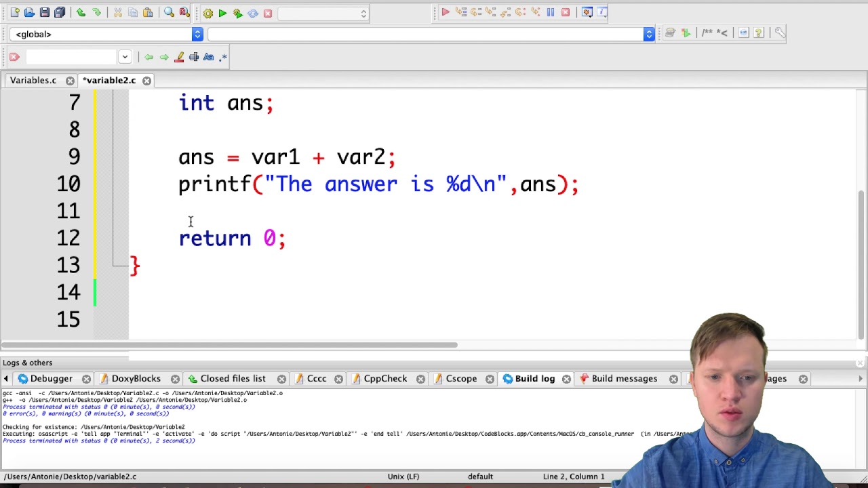The image size is (868, 488).
Task: Toggle Match case 'Aa' search option
Action: [208, 57]
